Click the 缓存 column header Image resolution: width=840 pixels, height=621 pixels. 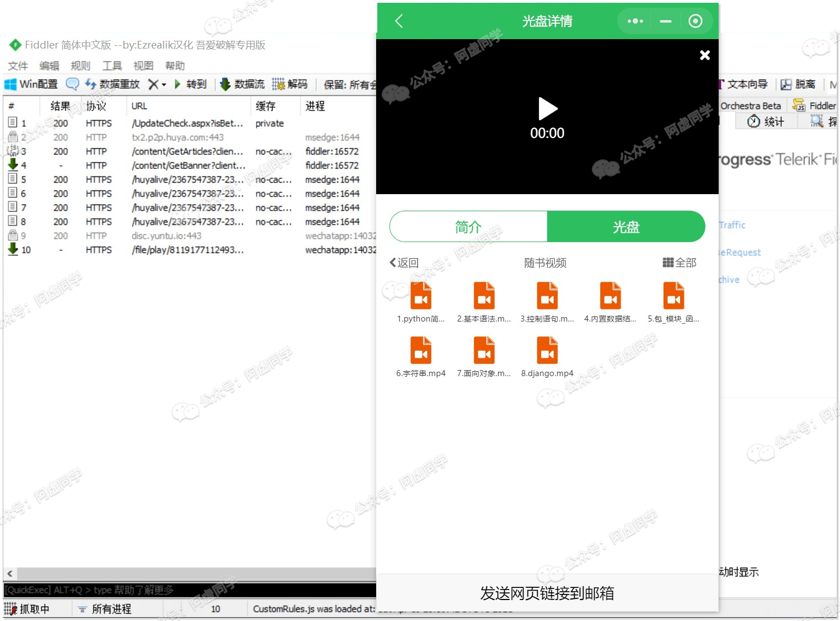(265, 106)
